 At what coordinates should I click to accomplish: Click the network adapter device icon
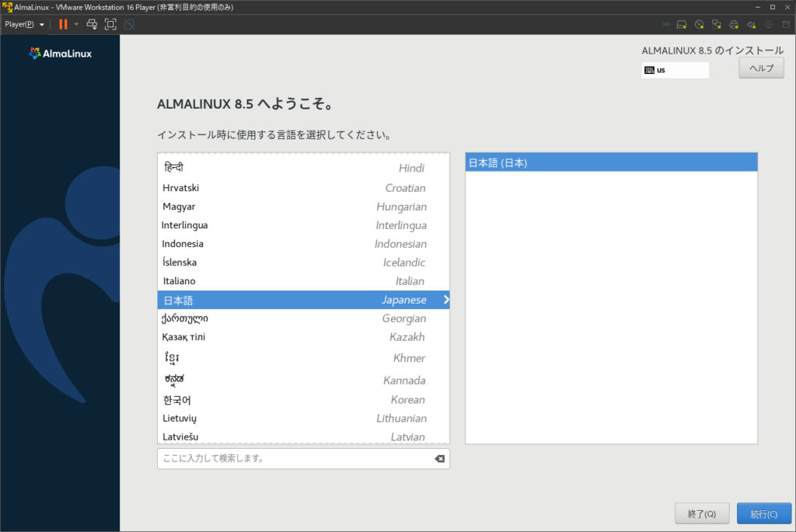pos(716,24)
